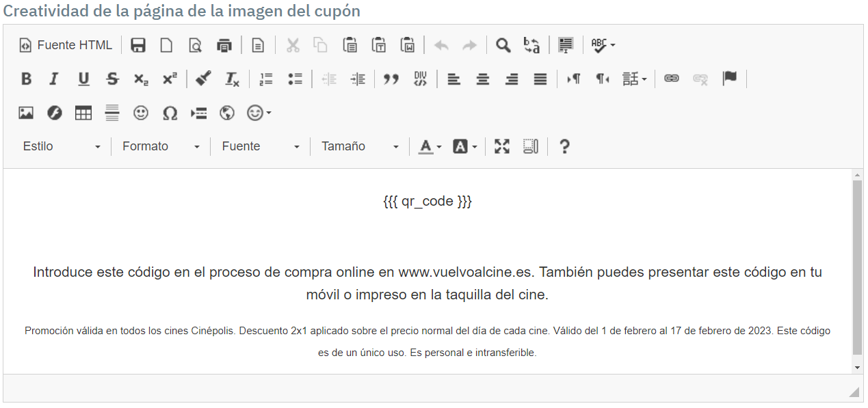Insert a Flash object
868x408 pixels.
[x=54, y=113]
